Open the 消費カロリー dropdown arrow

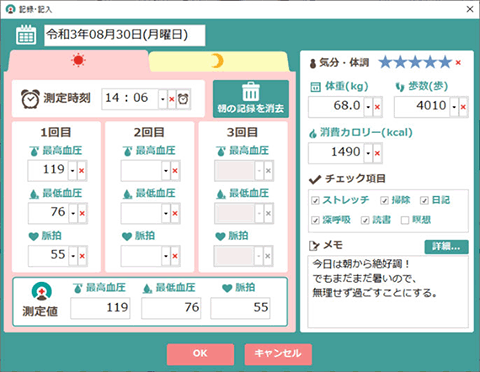point(368,153)
